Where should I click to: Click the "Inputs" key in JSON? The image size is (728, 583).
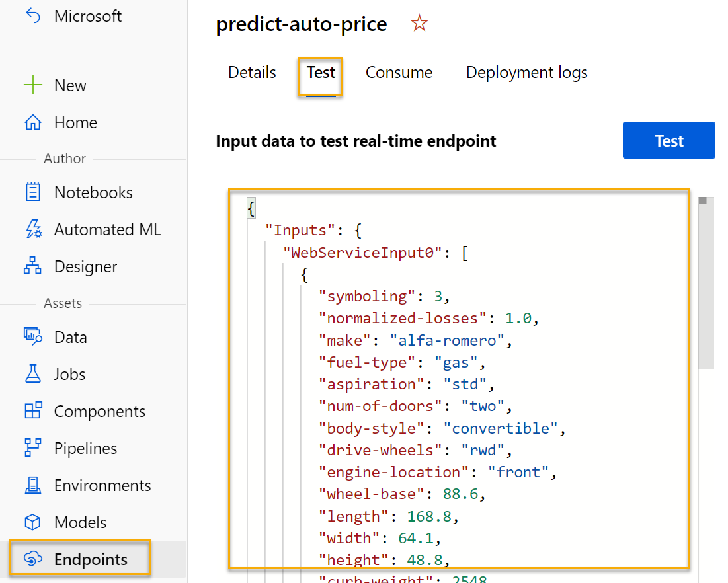(x=300, y=230)
